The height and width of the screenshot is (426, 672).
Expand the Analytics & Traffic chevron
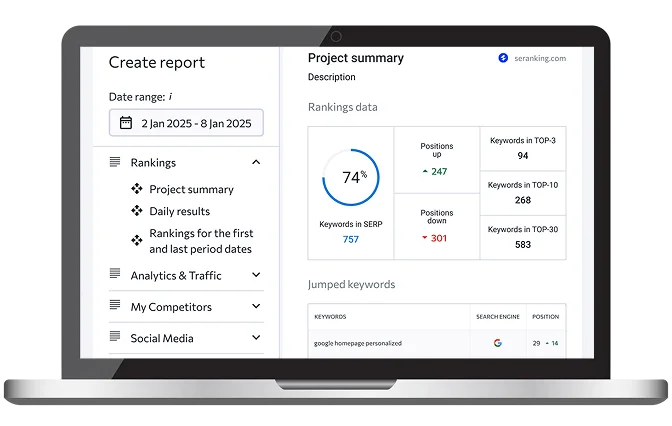click(x=256, y=275)
